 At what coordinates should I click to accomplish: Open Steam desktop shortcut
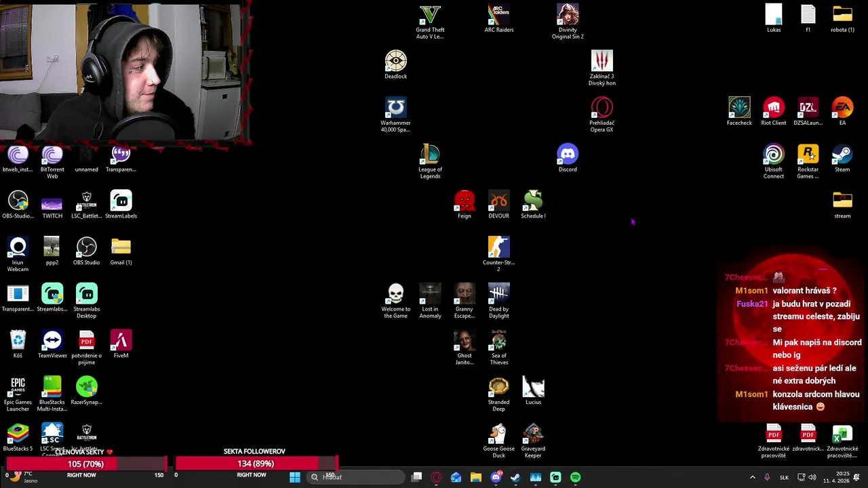pos(842,158)
